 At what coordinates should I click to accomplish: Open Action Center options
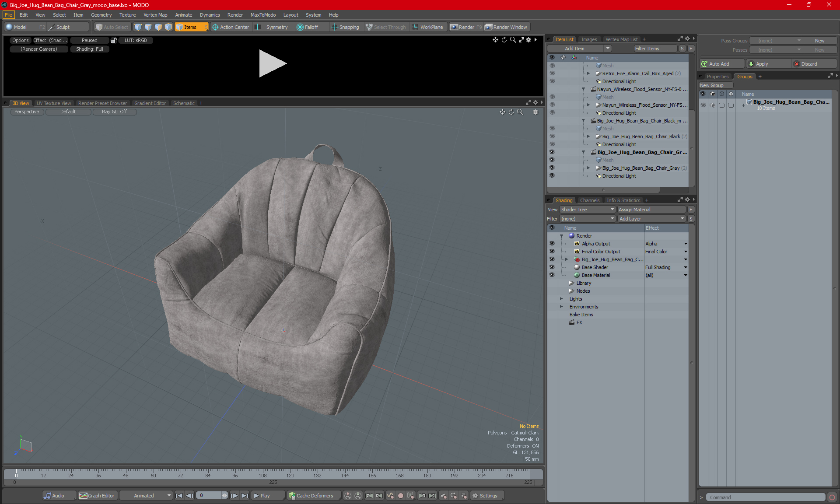[x=231, y=27]
